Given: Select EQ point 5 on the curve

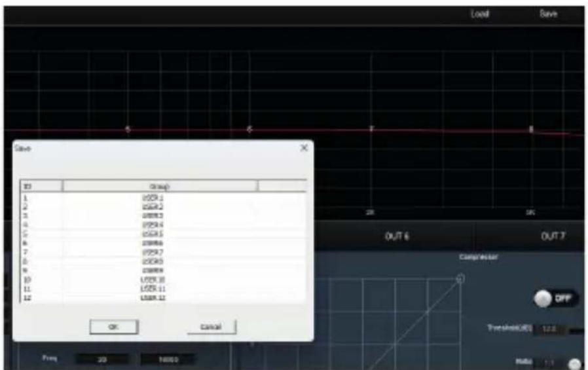Looking at the screenshot, I should [128, 129].
